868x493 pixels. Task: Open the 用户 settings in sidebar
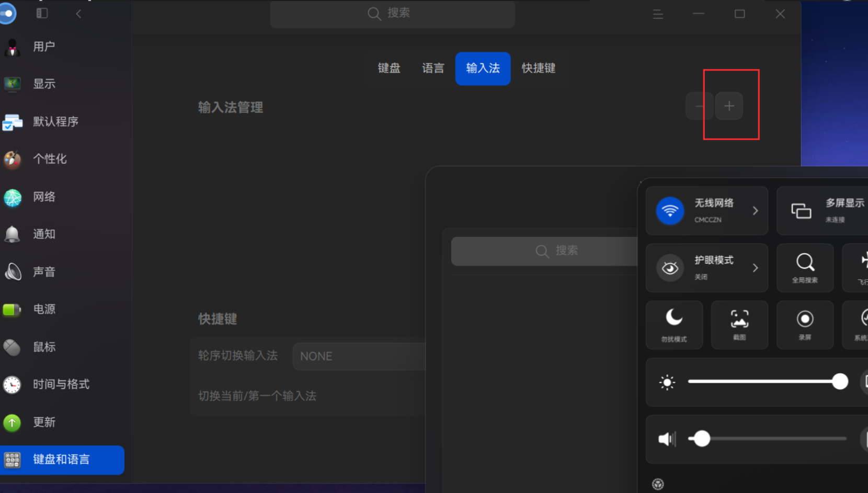[x=62, y=47]
